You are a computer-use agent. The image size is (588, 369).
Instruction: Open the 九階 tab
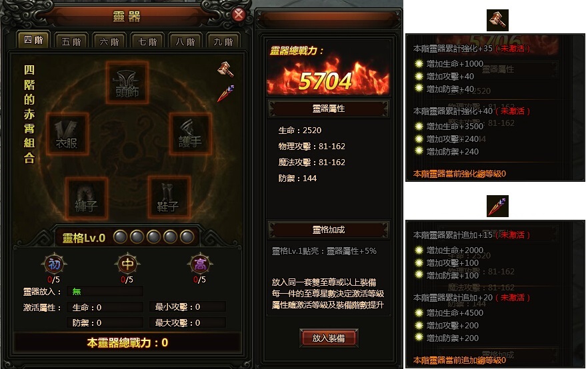coord(223,41)
